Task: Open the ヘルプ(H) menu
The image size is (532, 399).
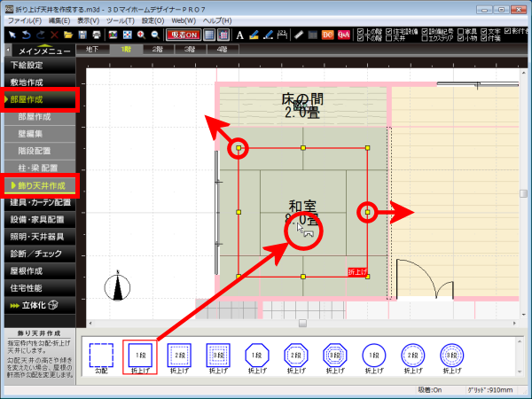Action: click(x=217, y=20)
